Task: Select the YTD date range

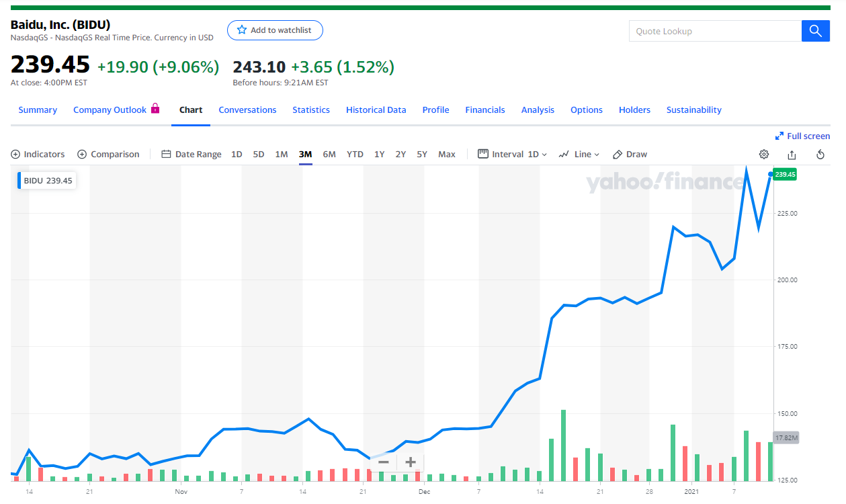Action: 355,155
